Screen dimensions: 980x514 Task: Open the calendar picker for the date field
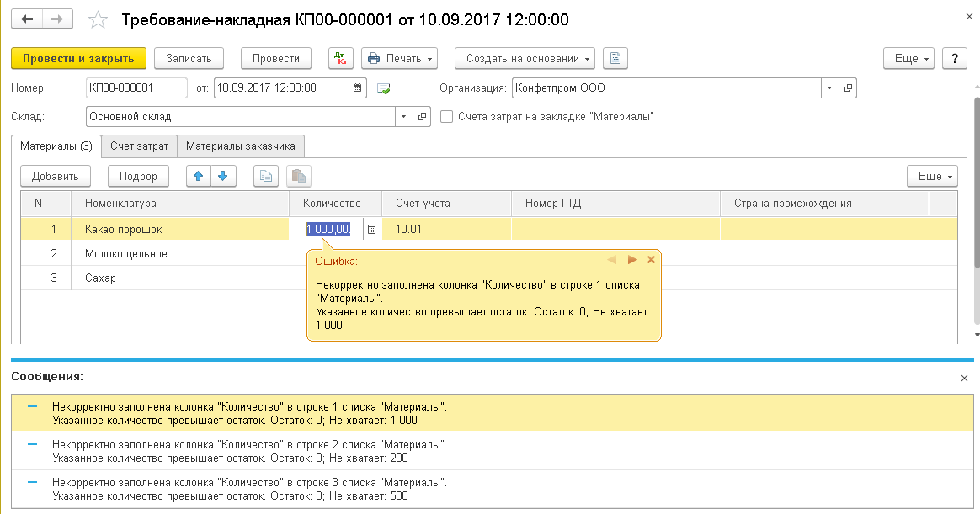(357, 87)
